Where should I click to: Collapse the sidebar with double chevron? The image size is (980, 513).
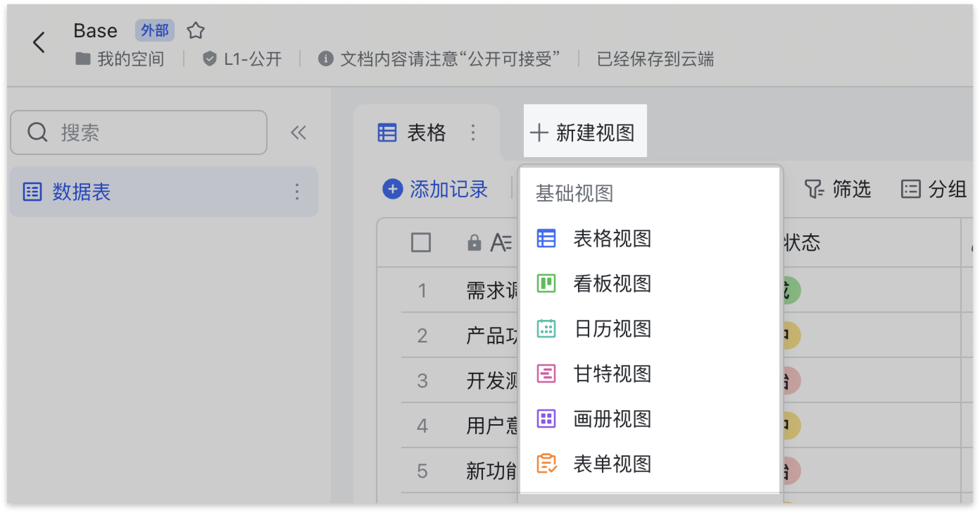[x=298, y=132]
